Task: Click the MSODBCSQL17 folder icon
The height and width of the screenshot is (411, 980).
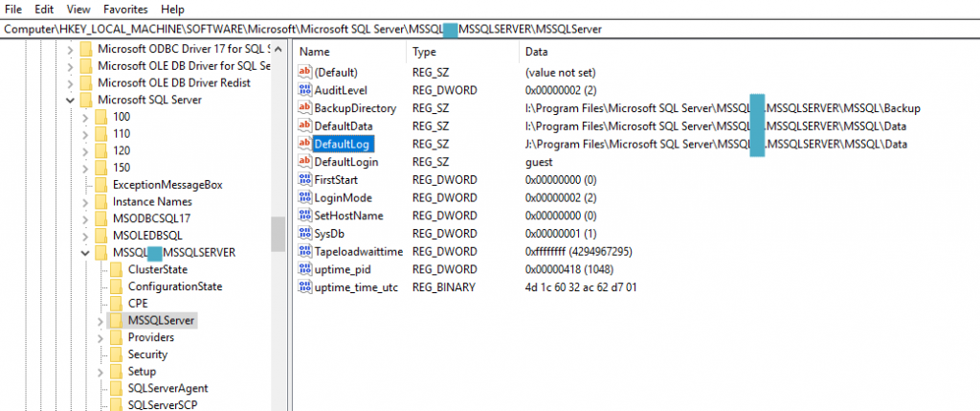Action: [100, 219]
